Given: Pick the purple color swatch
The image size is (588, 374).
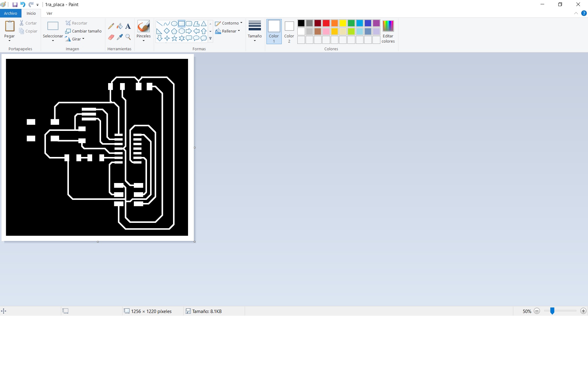Looking at the screenshot, I should 376,23.
